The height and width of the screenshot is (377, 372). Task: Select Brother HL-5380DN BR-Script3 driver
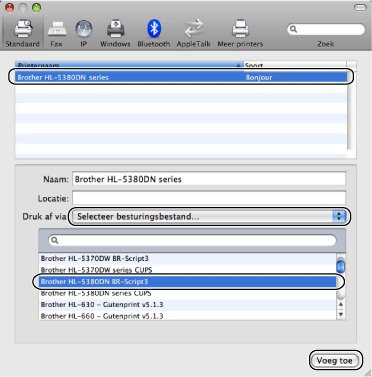(187, 282)
